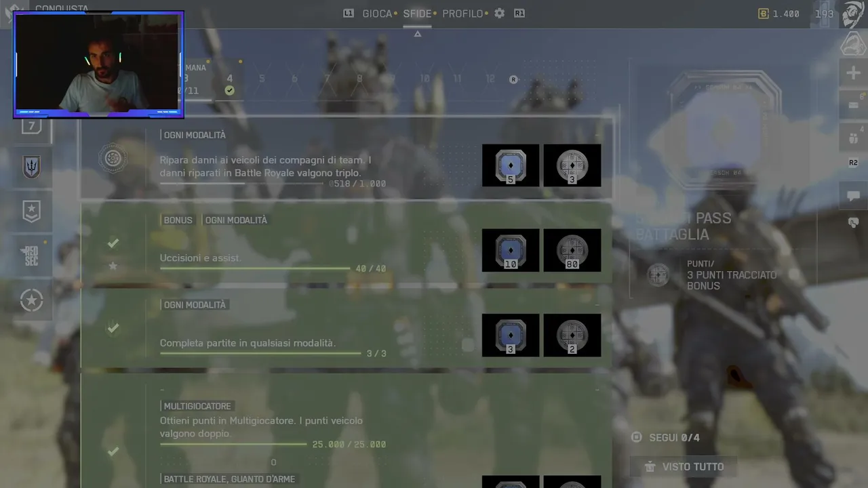Click the Multigiocatore points progress bar
868x488 pixels.
[x=233, y=445]
